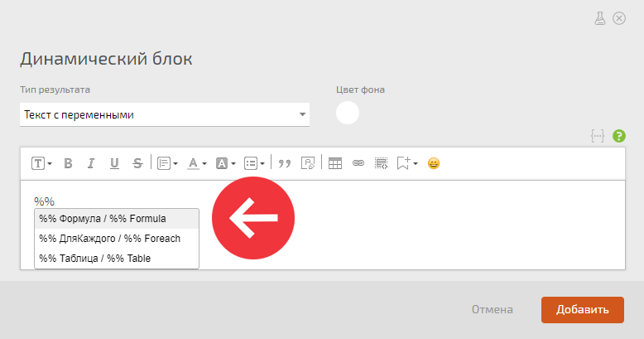Open paragraph alignment dropdown

pos(167,163)
